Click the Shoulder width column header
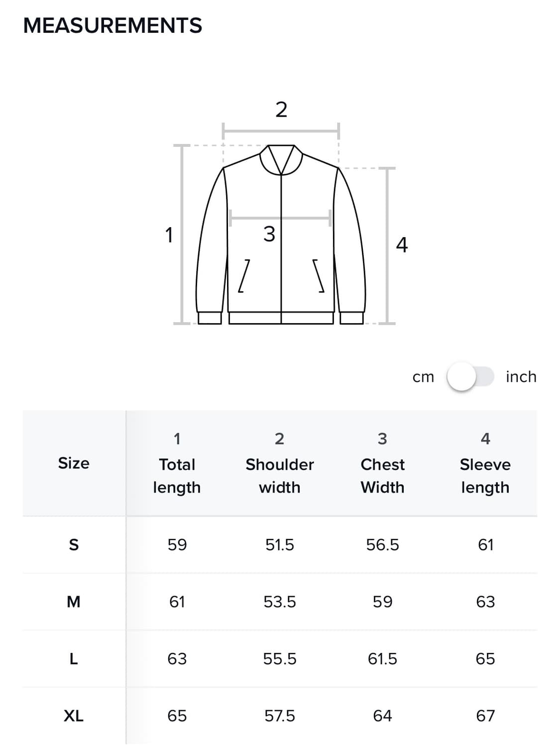 279,464
